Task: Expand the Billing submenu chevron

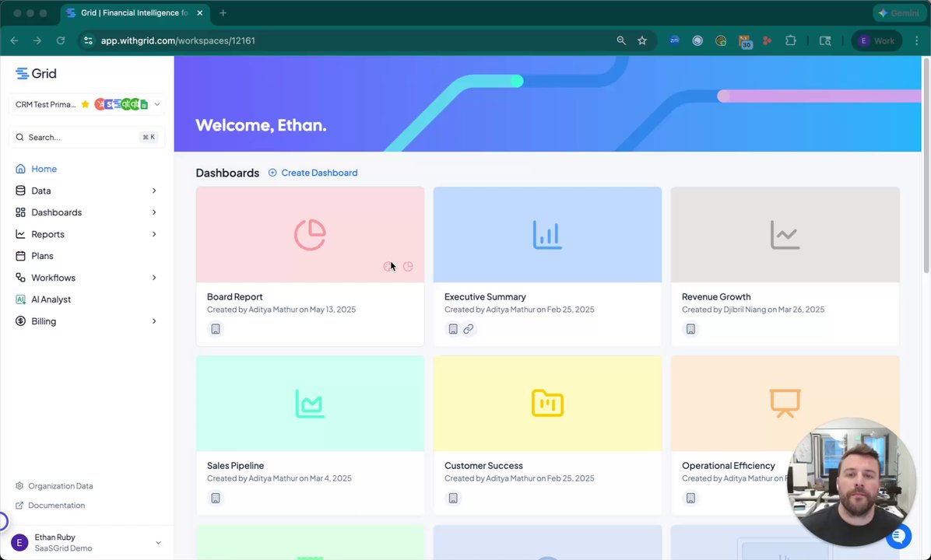Action: click(154, 321)
